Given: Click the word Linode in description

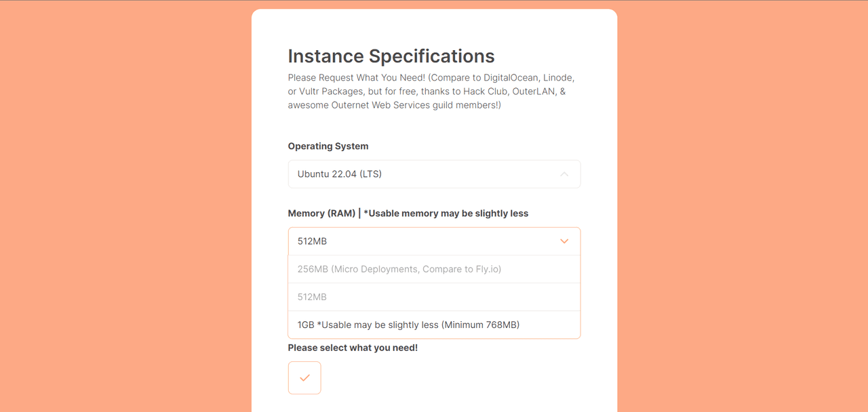Looking at the screenshot, I should click(558, 78).
